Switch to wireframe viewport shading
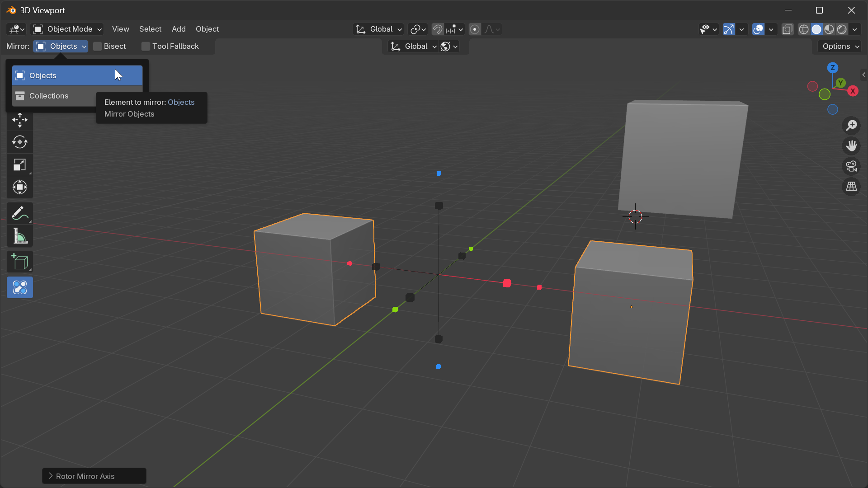The image size is (868, 488). pos(804,29)
